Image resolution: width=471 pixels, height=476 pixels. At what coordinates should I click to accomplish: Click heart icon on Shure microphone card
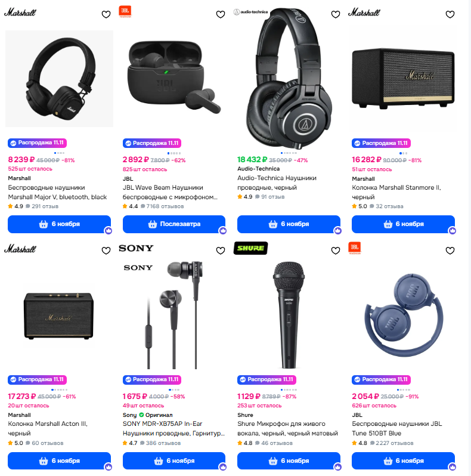(x=335, y=251)
